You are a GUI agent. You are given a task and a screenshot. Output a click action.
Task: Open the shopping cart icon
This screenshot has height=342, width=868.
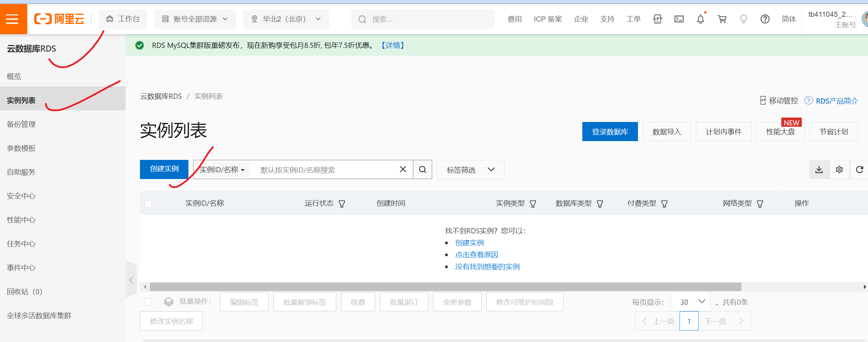point(722,19)
